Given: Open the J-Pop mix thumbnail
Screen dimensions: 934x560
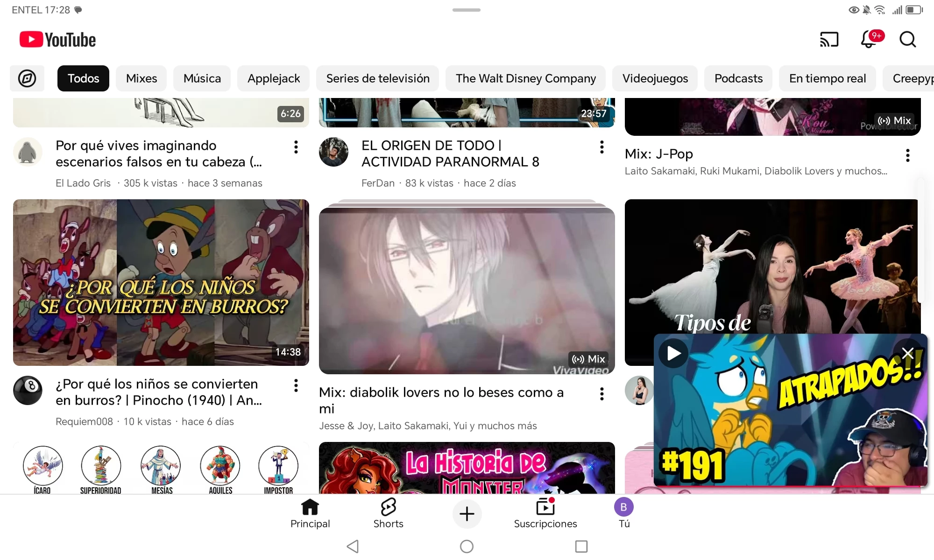Looking at the screenshot, I should click(x=773, y=117).
